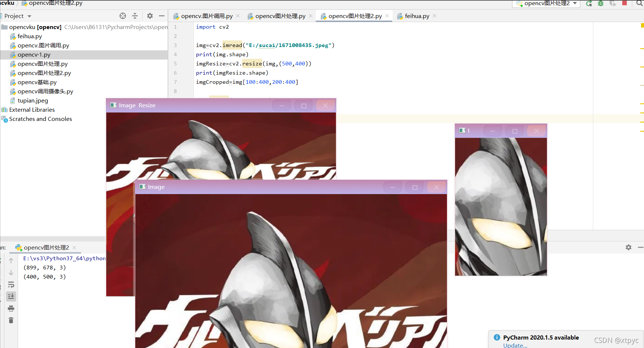644x348 pixels.
Task: Clear the console with the trash icon
Action: (11, 320)
